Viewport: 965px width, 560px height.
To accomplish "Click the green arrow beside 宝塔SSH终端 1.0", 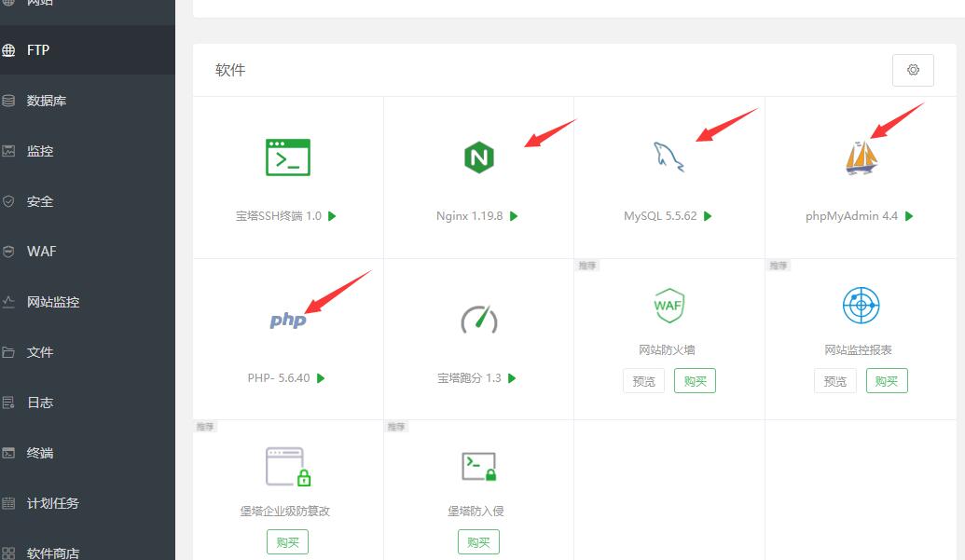I will pyautogui.click(x=332, y=216).
